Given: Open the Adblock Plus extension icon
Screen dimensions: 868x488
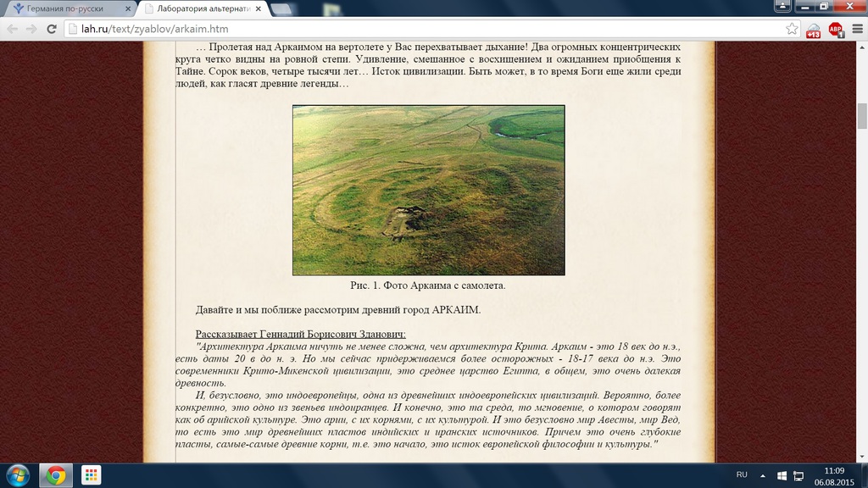Looking at the screenshot, I should (x=836, y=30).
